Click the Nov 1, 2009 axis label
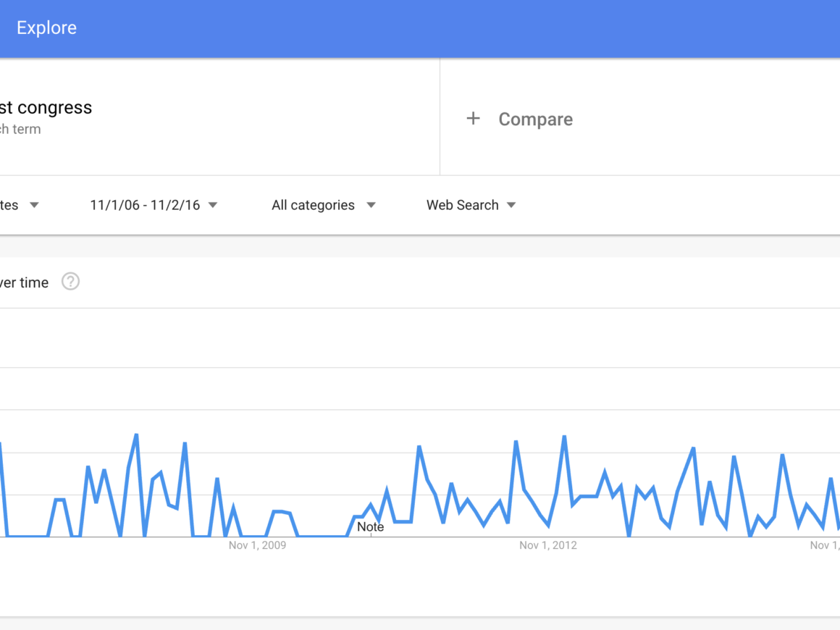Screen dimensions: 840x630 [257, 545]
